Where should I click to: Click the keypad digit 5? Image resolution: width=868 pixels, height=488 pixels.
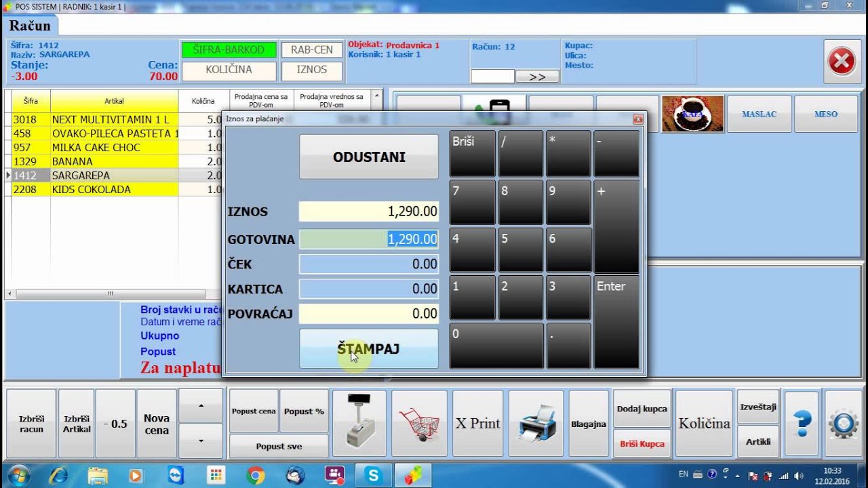pos(521,250)
